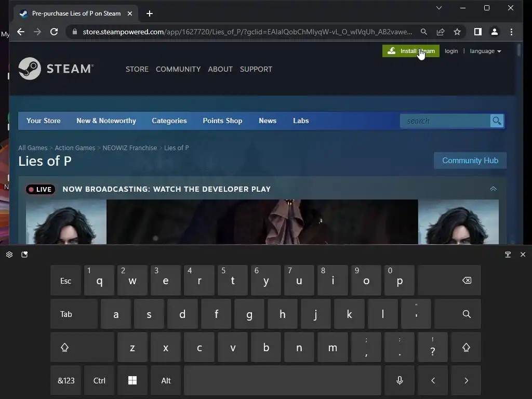Tap the spacebar key

[x=283, y=380]
